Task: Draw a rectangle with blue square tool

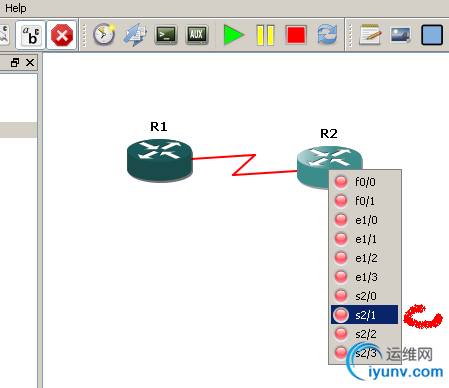Action: point(432,35)
